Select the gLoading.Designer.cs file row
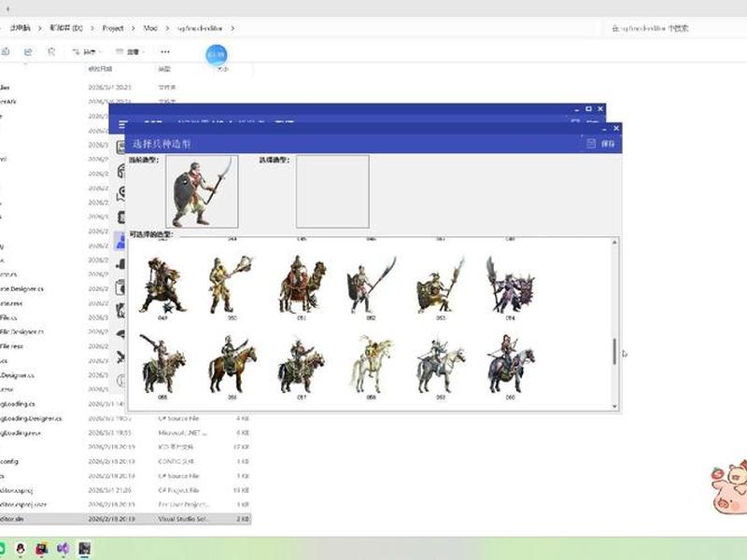 tap(125, 418)
